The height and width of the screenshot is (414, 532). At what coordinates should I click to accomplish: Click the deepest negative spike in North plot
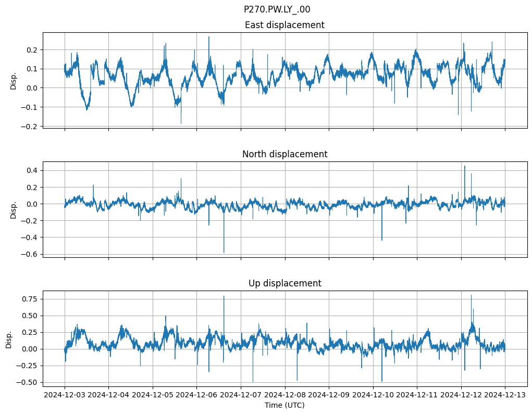[x=224, y=252]
